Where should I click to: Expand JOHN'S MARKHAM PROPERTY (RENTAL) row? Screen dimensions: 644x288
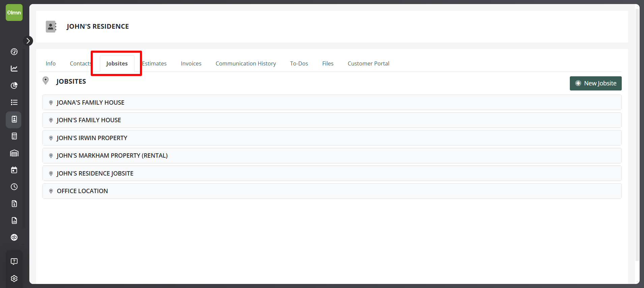pyautogui.click(x=112, y=156)
